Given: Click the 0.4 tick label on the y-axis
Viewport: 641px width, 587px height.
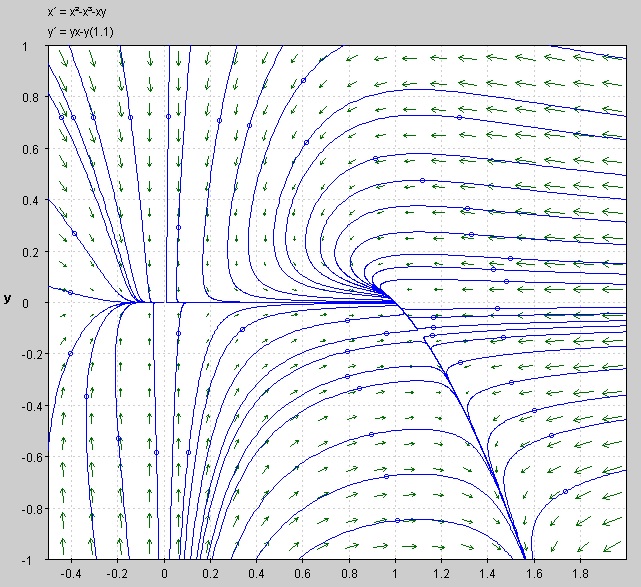Looking at the screenshot, I should coord(32,200).
